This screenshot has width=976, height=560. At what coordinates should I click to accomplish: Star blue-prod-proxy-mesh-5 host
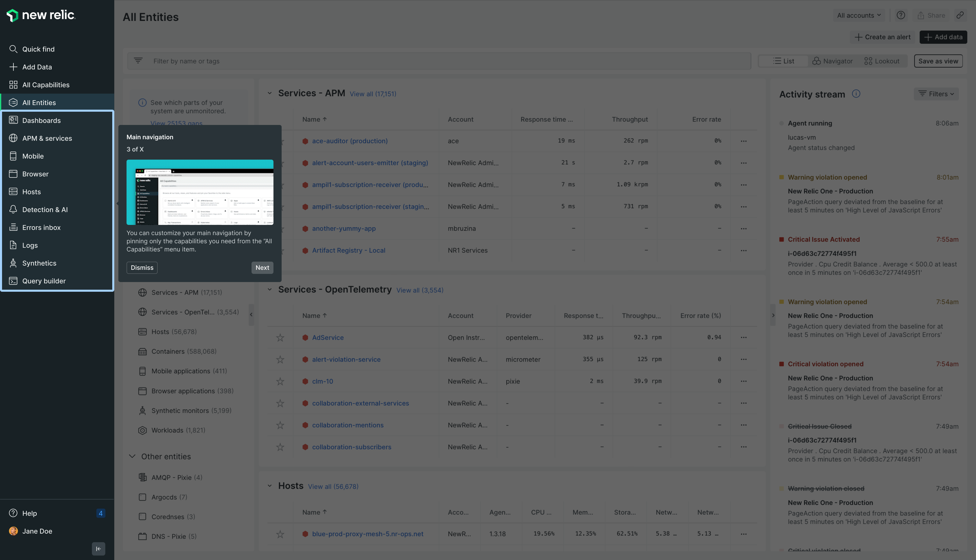point(280,534)
